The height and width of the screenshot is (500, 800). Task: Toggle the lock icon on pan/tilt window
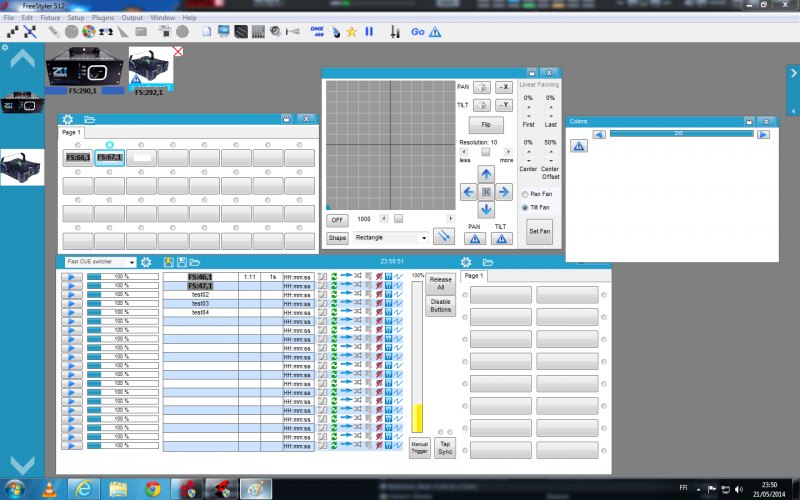point(532,73)
